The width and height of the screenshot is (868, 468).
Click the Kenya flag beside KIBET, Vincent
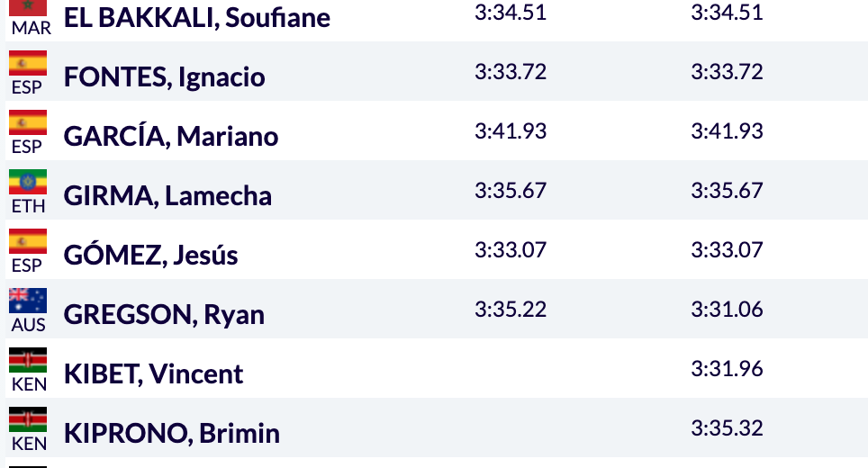click(x=28, y=360)
